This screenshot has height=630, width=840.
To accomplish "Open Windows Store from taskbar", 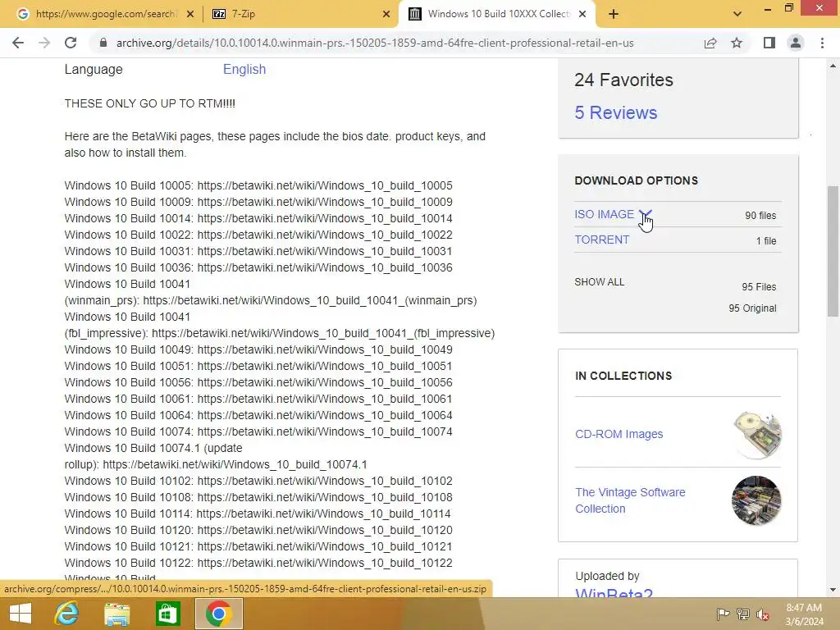I will [167, 614].
